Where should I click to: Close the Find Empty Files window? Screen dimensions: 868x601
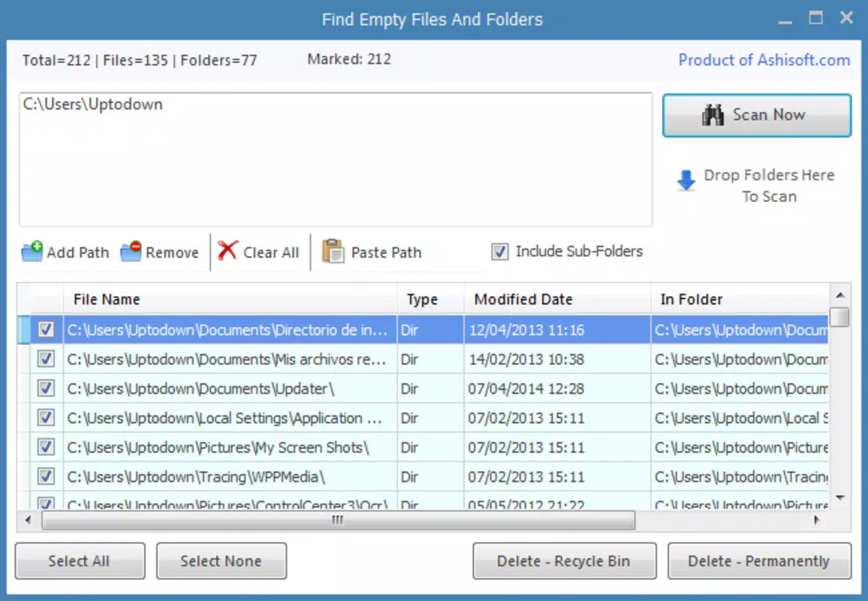click(846, 18)
